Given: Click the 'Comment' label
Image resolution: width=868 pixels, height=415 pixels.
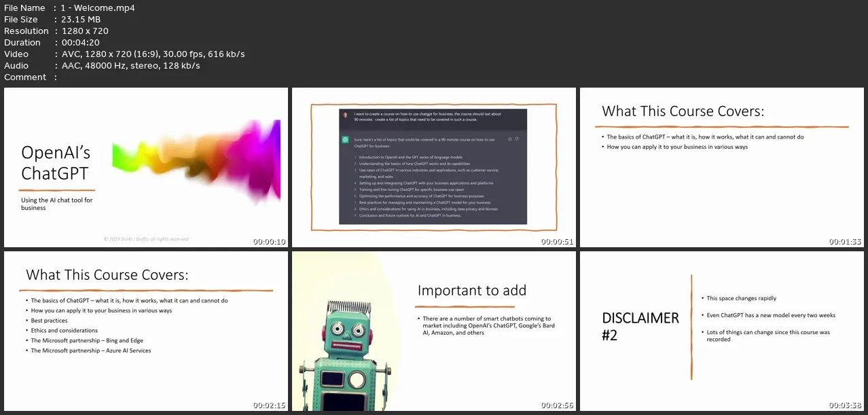Looking at the screenshot, I should (x=25, y=77).
